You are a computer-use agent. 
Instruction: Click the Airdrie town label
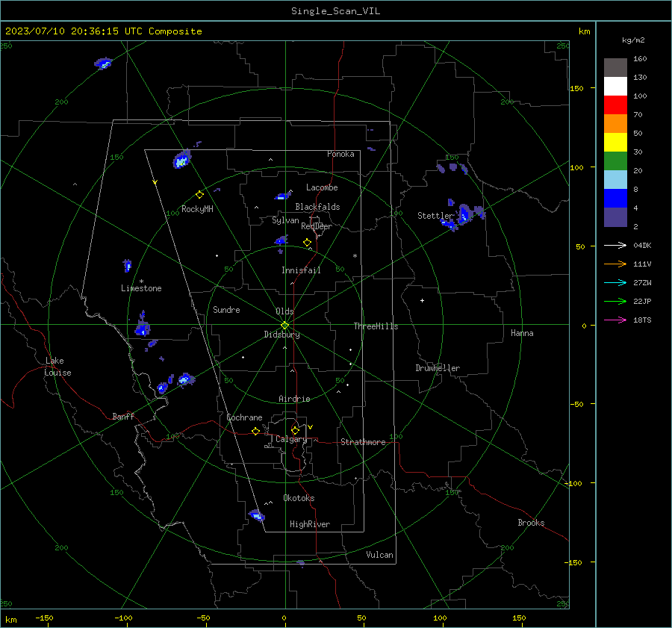click(x=294, y=399)
